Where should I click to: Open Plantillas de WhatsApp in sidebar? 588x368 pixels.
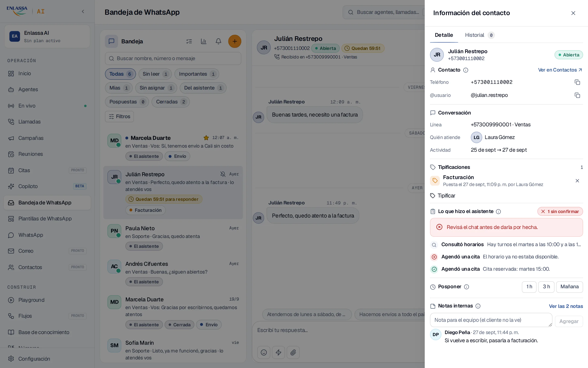[47, 219]
